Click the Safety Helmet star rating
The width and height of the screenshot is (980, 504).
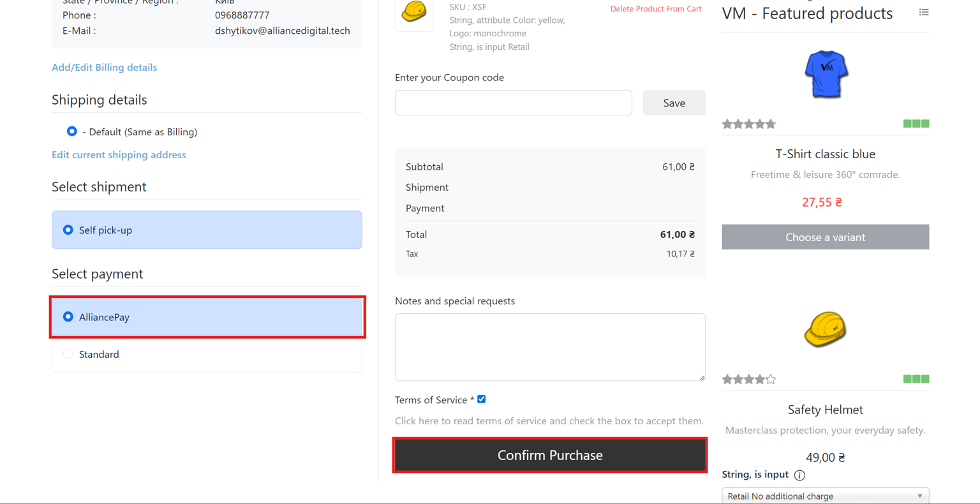point(749,380)
